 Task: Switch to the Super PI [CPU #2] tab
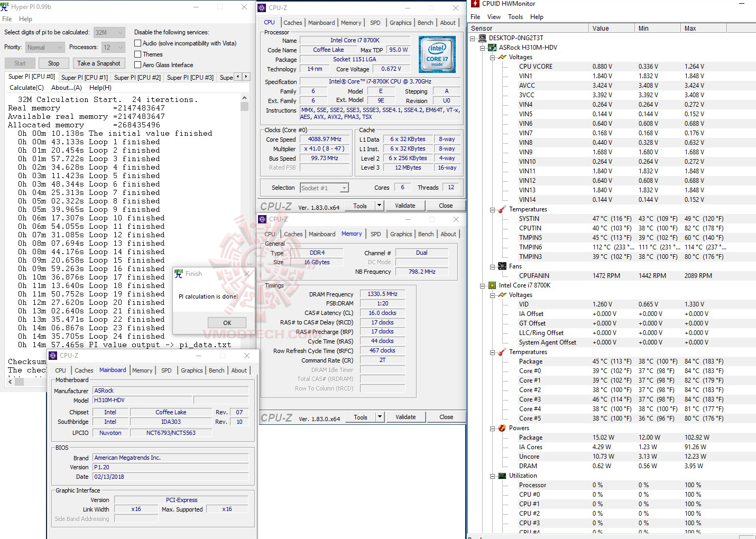(x=137, y=78)
